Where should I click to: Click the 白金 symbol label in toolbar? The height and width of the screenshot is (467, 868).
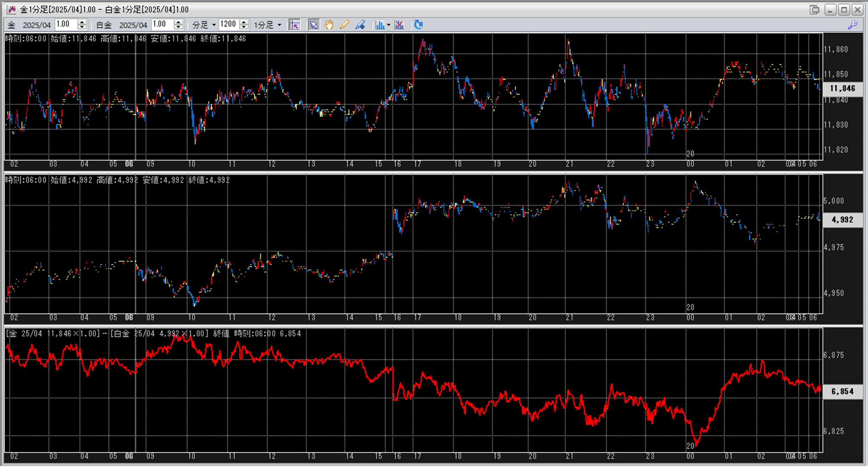pyautogui.click(x=104, y=25)
